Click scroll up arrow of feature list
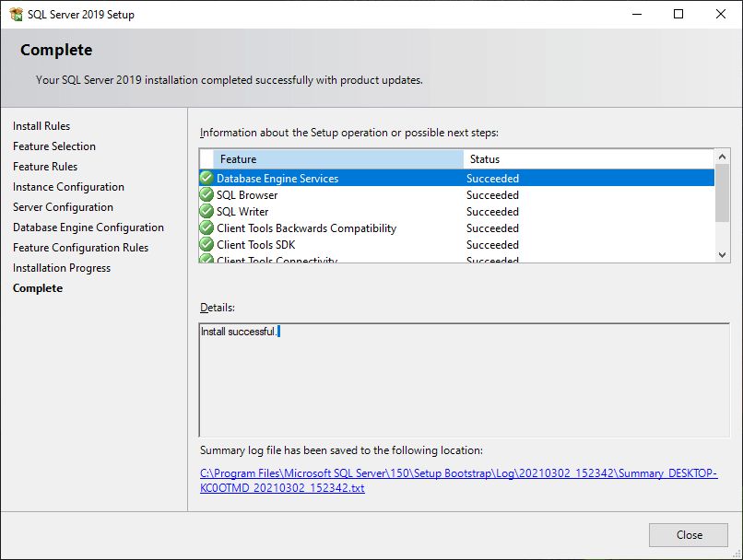This screenshot has width=743, height=560. click(722, 157)
